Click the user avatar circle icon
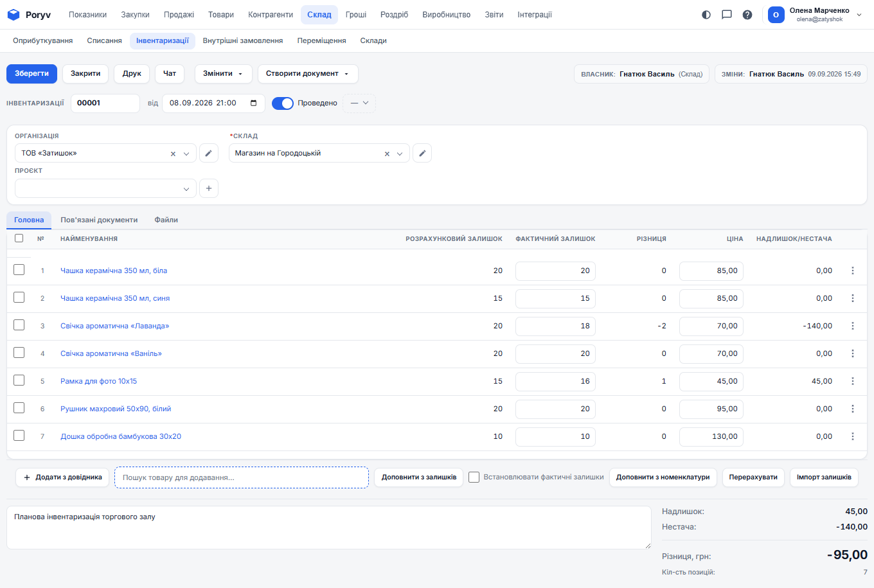Viewport: 874px width, 588px height. point(776,15)
